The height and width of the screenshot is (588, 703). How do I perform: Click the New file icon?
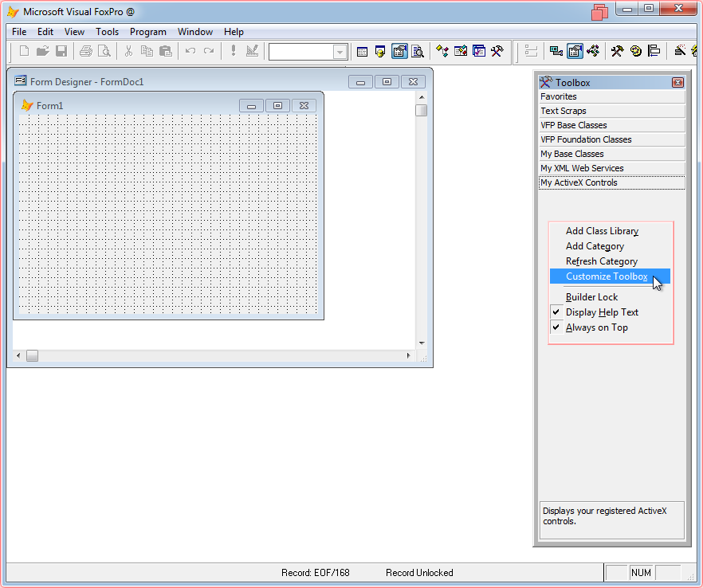[x=24, y=51]
